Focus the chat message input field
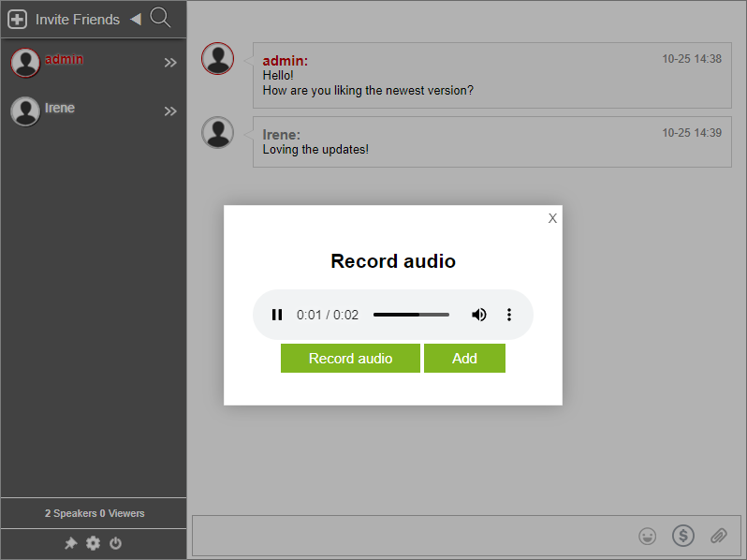The width and height of the screenshot is (747, 560). (466, 536)
